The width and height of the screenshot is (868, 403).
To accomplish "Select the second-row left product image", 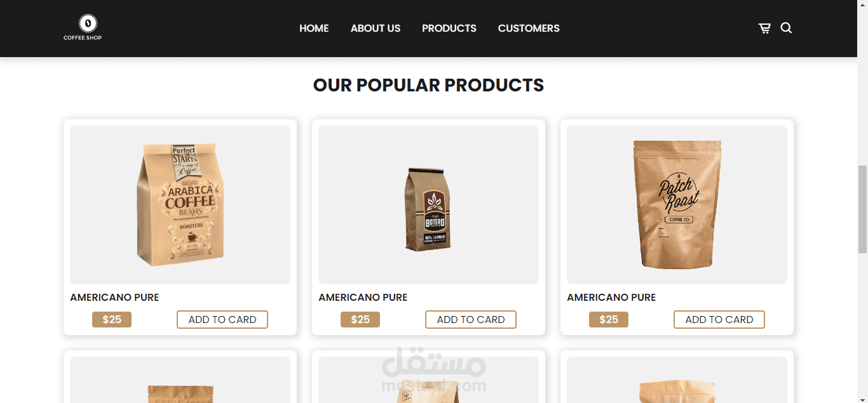I will point(180,380).
